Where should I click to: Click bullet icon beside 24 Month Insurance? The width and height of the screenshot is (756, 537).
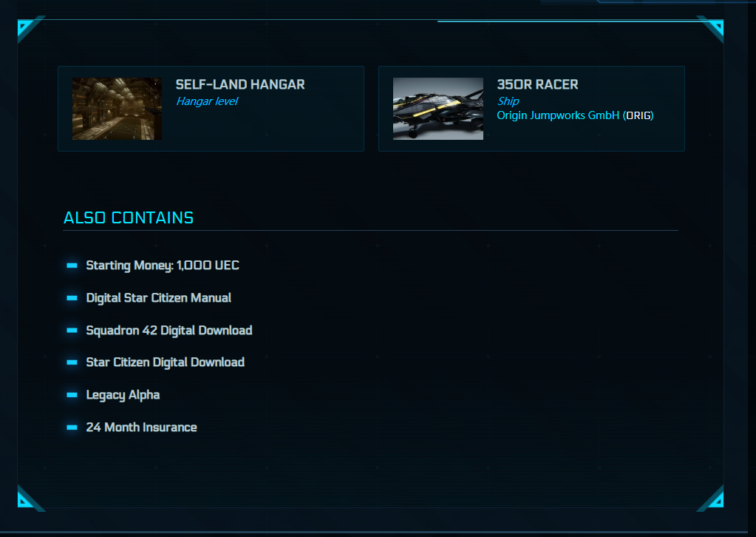click(x=72, y=427)
